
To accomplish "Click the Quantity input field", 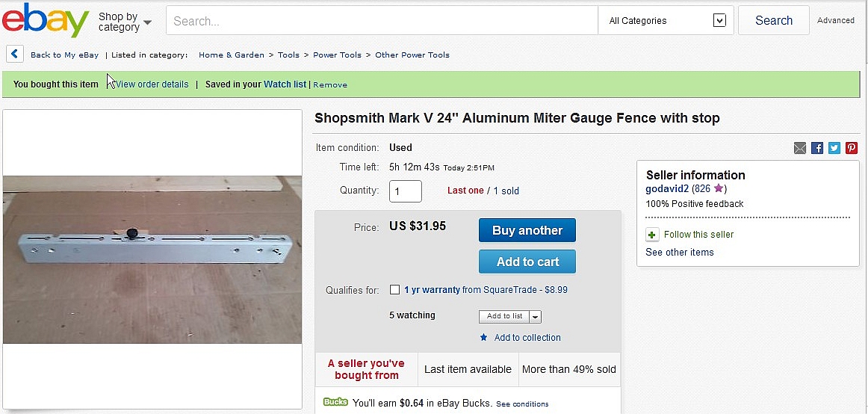I will (405, 191).
